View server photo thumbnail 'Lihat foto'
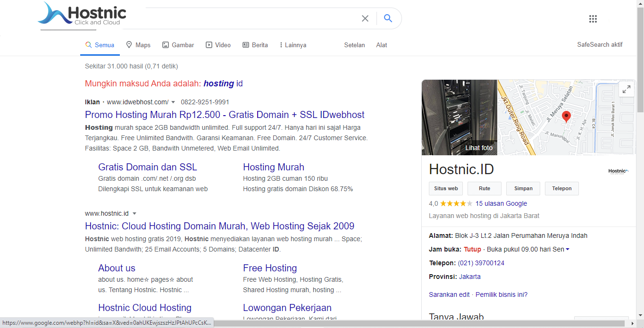This screenshot has width=644, height=328. click(x=460, y=118)
